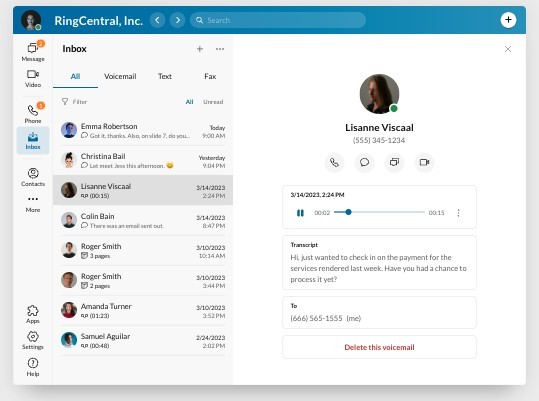
Task: Switch to the Voicemail tab
Action: [x=120, y=77]
